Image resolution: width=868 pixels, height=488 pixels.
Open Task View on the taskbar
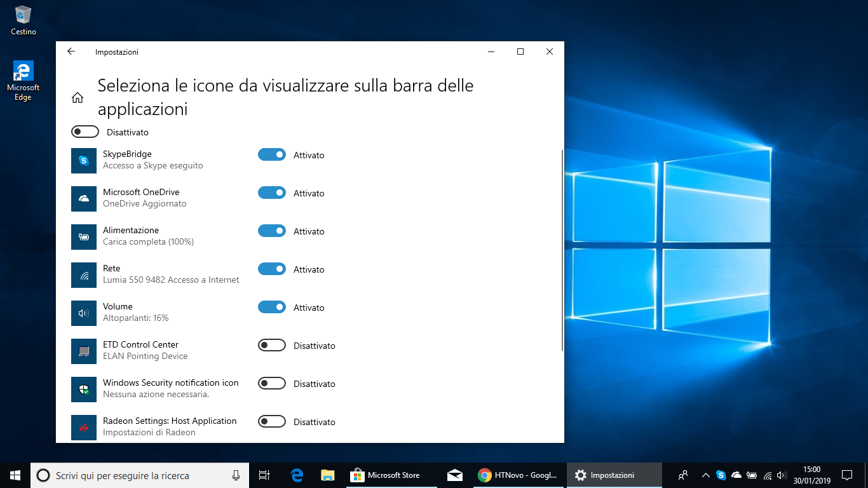[x=264, y=475]
